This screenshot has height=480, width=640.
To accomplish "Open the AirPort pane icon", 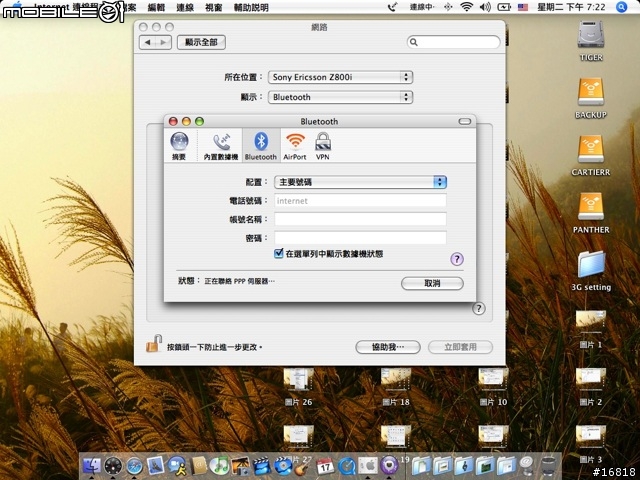I will point(295,146).
